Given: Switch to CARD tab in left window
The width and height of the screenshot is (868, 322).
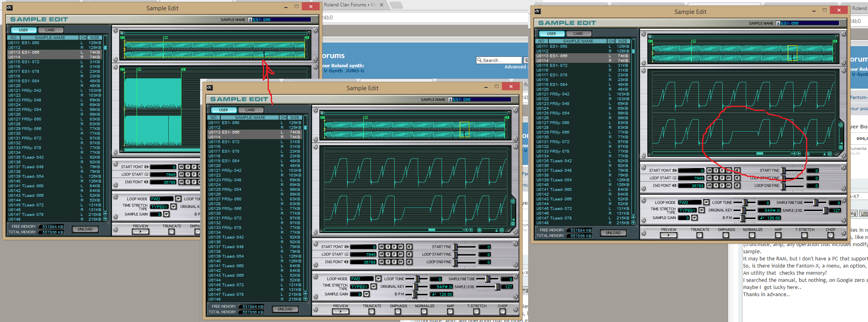Looking at the screenshot, I should click(x=50, y=30).
